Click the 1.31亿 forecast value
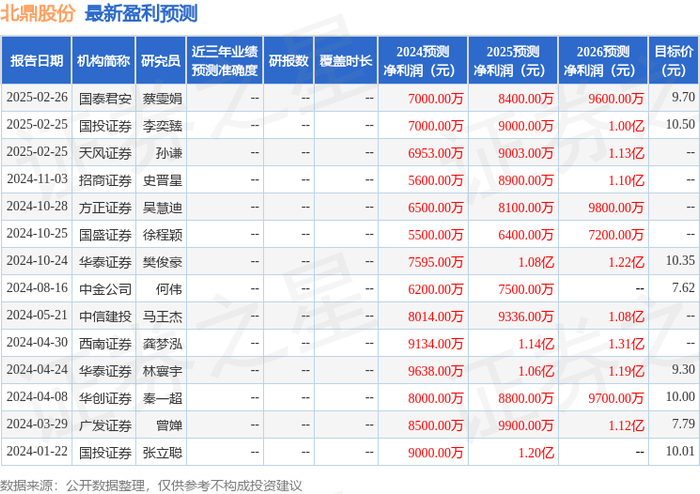Viewport: 700px width, 494px height. 626,344
